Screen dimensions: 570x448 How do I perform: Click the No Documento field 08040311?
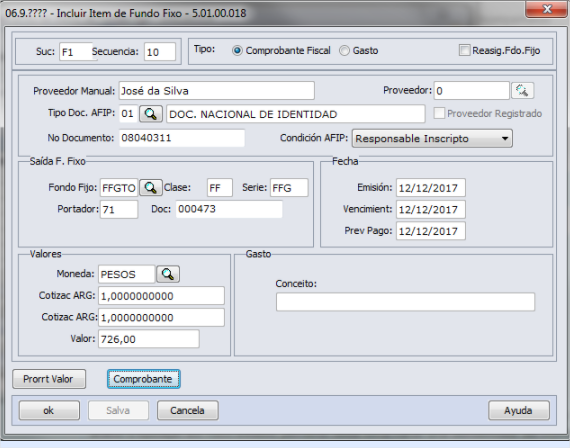tap(182, 138)
